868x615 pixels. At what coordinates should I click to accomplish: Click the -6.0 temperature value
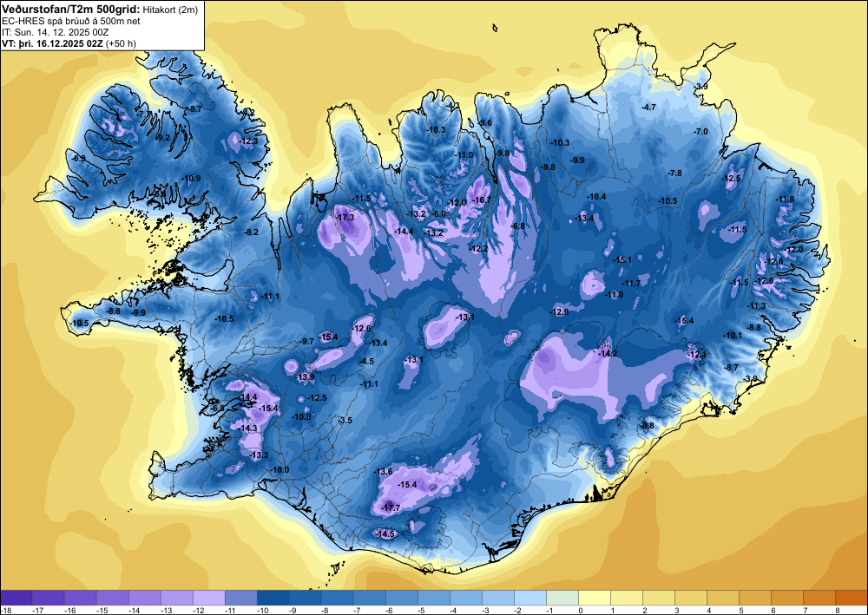pyautogui.click(x=439, y=214)
